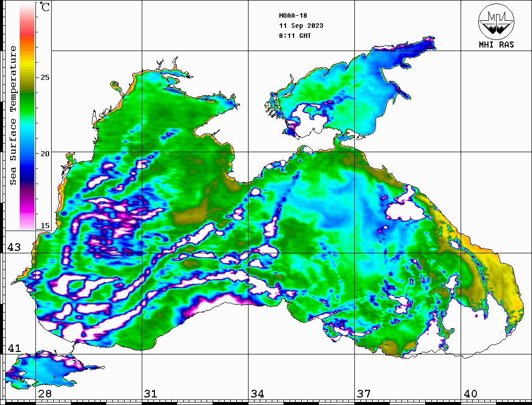The height and width of the screenshot is (405, 532).
Task: Click the time '8:11 GMT'
Action: pyautogui.click(x=295, y=35)
